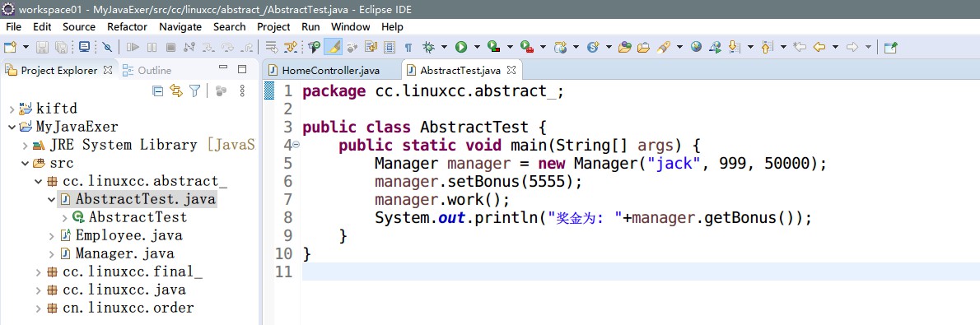This screenshot has width=980, height=325.
Task: Click the Debug bug icon
Action: click(x=429, y=47)
